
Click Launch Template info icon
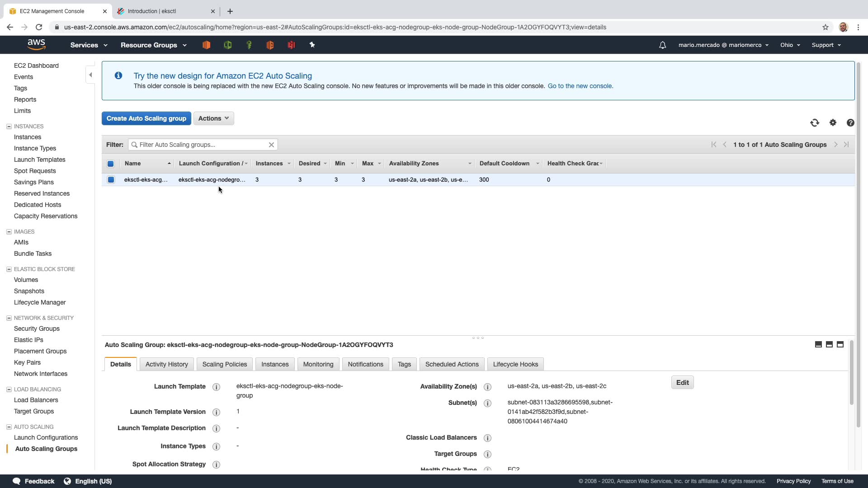tap(216, 387)
